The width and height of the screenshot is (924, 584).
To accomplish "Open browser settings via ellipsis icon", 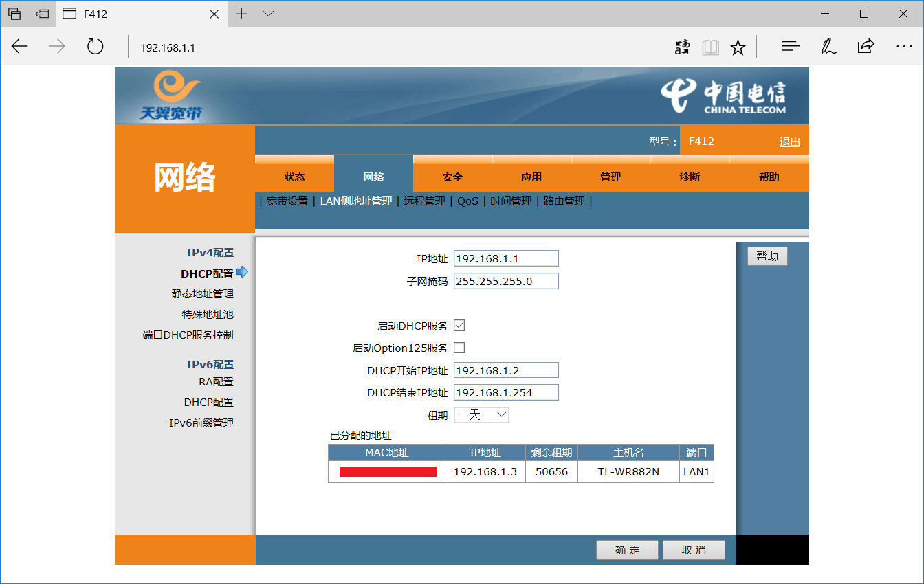I will point(903,47).
